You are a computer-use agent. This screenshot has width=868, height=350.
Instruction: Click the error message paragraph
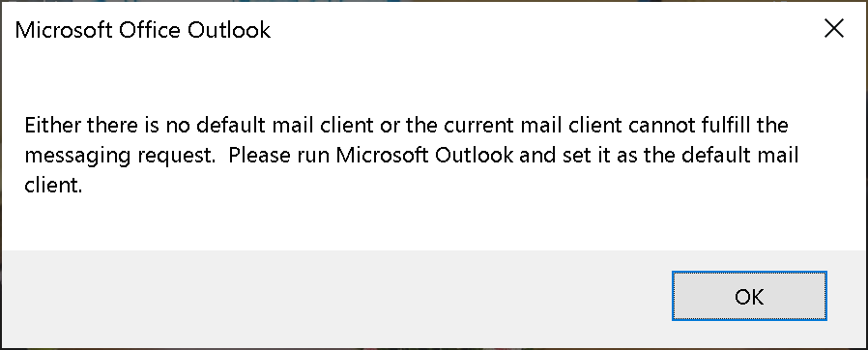click(412, 155)
